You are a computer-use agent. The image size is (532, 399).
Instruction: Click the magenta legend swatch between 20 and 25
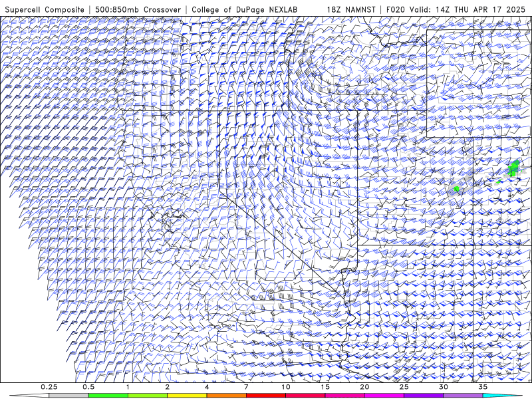(384, 396)
